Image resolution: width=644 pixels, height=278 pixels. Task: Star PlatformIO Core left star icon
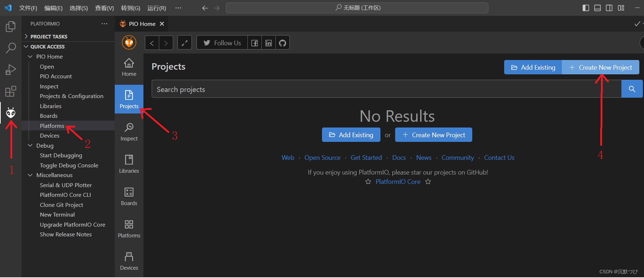point(368,182)
